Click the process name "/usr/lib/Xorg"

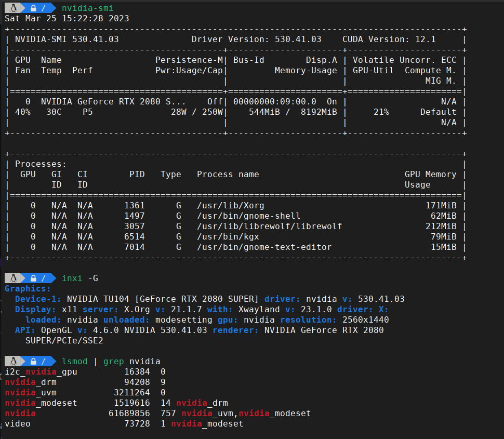[231, 205]
